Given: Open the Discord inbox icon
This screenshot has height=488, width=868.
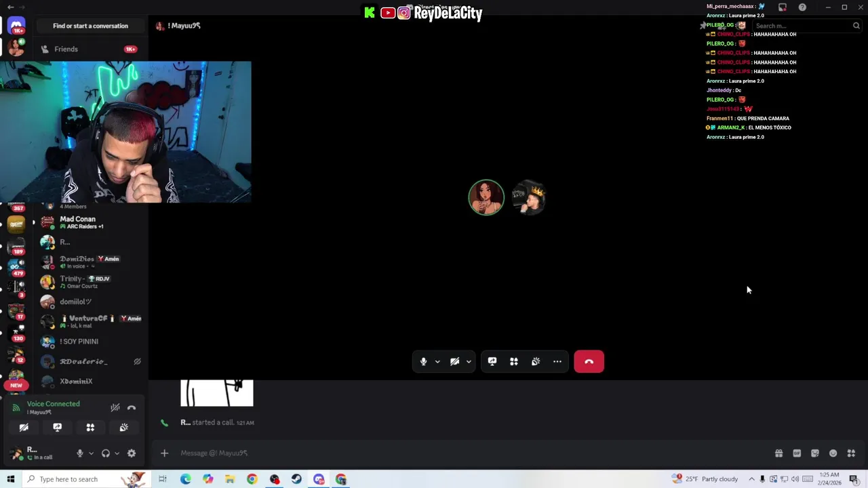Looking at the screenshot, I should tap(782, 7).
